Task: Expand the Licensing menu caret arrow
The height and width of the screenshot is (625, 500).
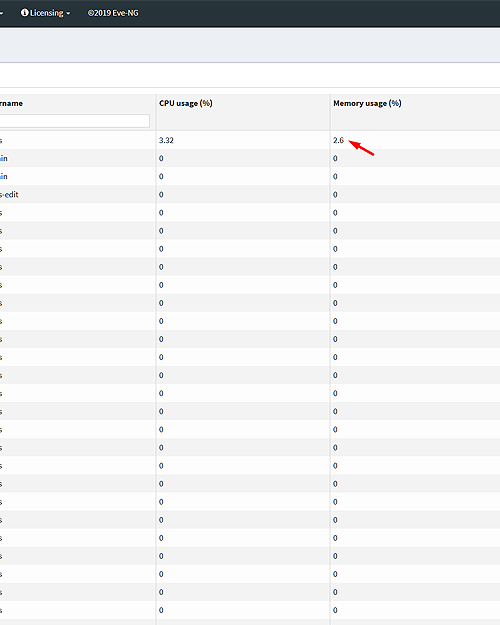Action: point(68,14)
